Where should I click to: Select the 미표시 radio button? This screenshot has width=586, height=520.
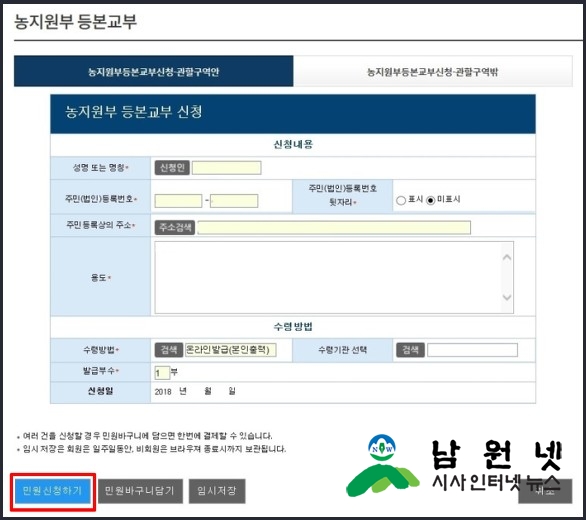[x=431, y=200]
